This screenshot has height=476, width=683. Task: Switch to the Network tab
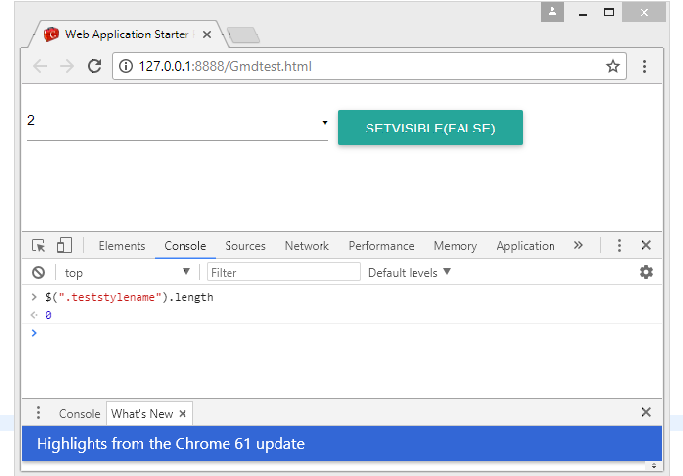pos(307,246)
